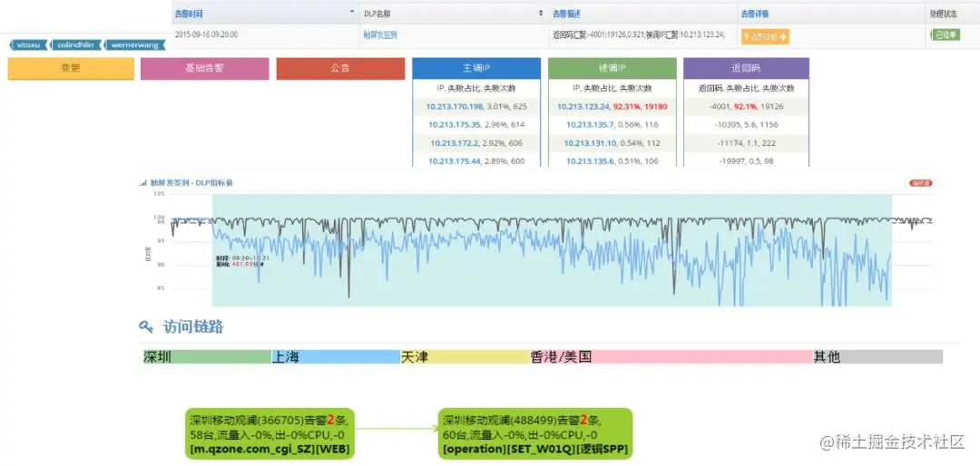Click the green 已结单 status badge
Viewport: 980px width, 466px height.
click(x=945, y=35)
